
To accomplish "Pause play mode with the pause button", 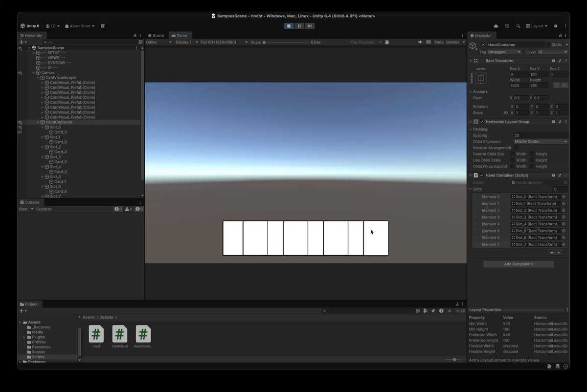I will [x=299, y=26].
